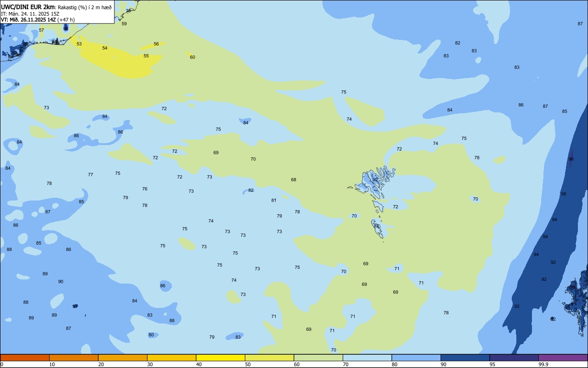Click the 90 value over the Faroe Islands
This screenshot has height=368, width=588.
(x=375, y=180)
